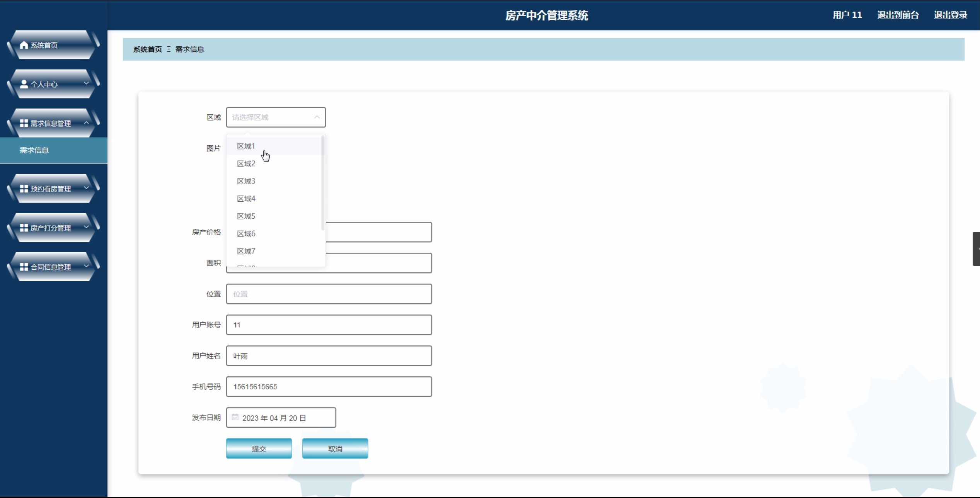Click the person icon beside 个人中心

tap(24, 84)
